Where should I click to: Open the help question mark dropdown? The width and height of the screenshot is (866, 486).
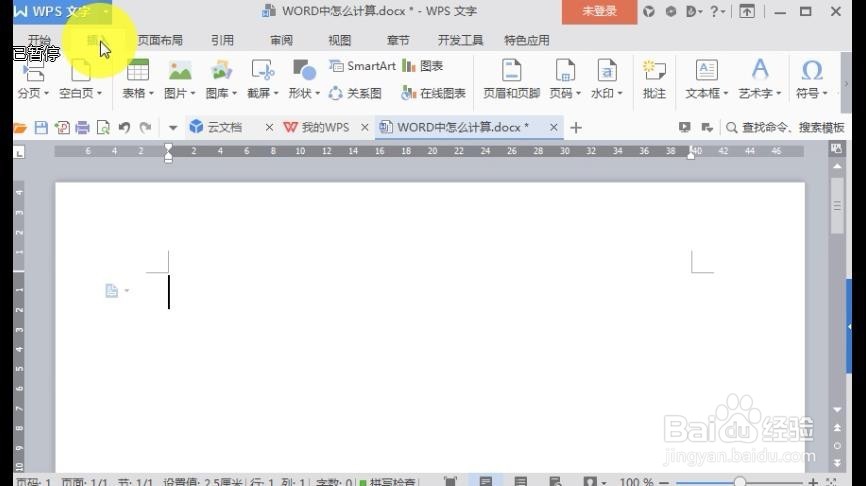point(717,11)
